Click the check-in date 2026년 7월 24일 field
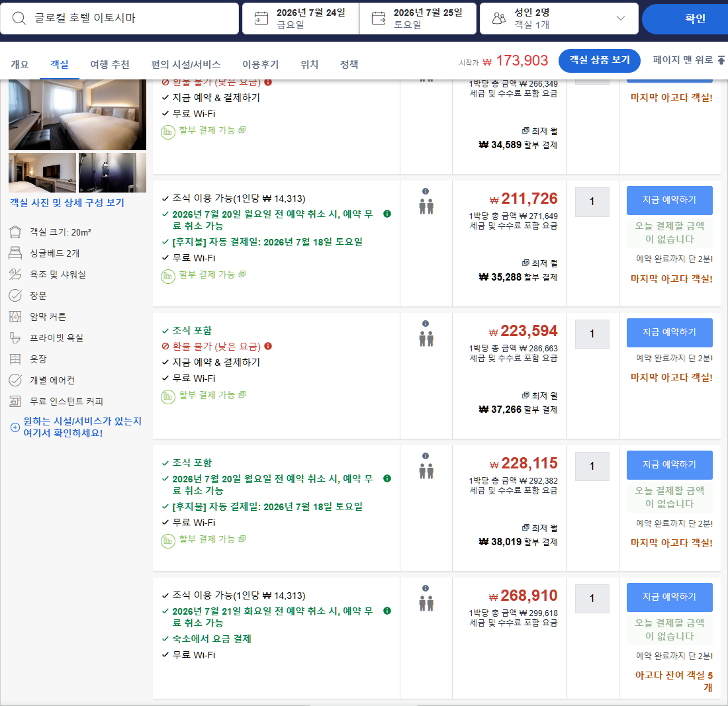The width and height of the screenshot is (728, 706). point(300,19)
